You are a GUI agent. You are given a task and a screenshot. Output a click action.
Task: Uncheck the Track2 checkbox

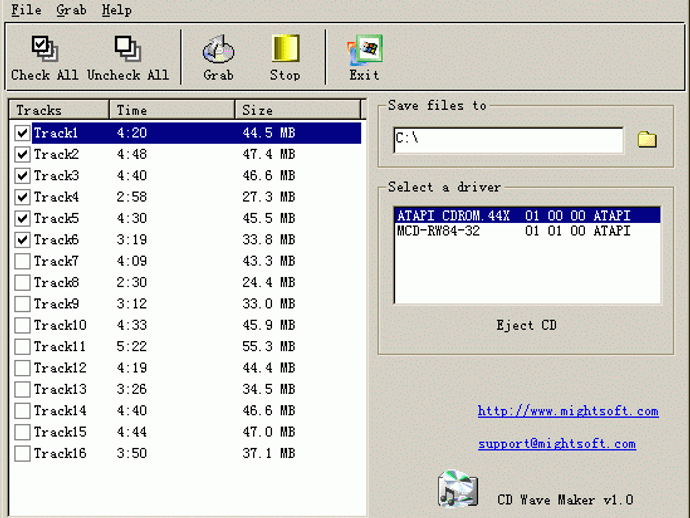[x=22, y=154]
